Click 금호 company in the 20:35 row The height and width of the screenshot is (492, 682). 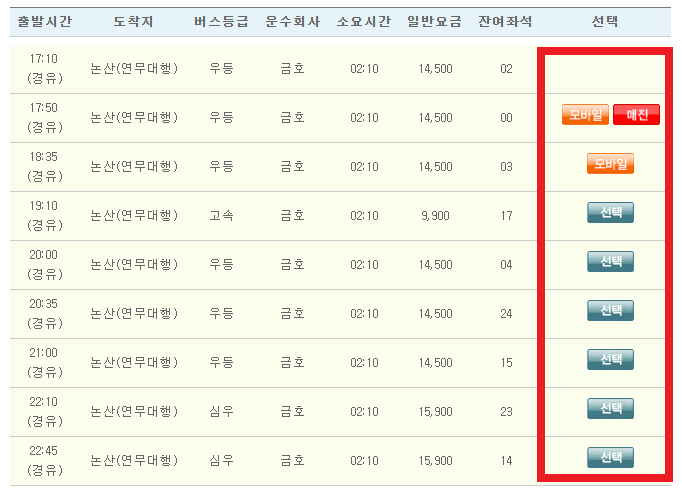point(292,313)
